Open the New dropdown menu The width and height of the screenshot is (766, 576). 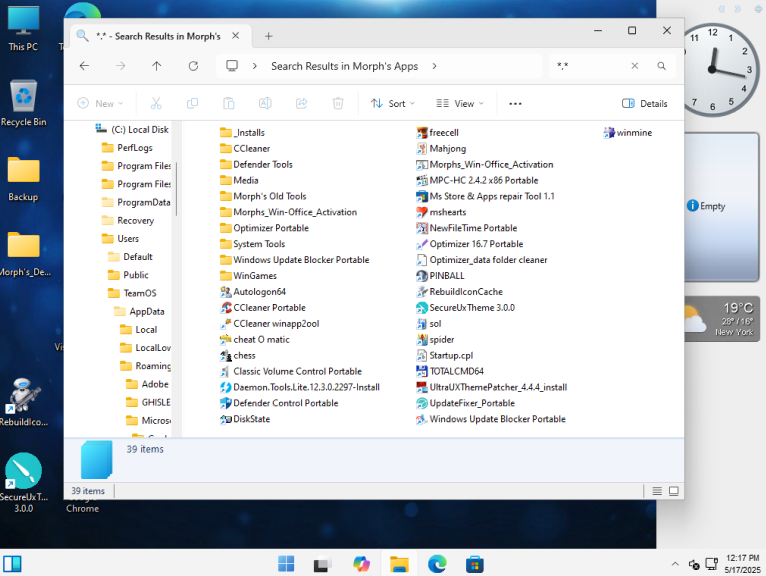100,104
